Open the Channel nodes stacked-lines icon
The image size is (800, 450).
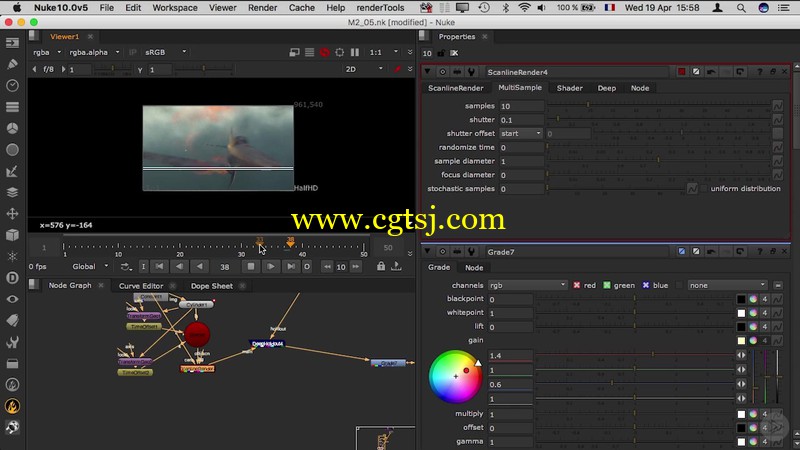(x=12, y=107)
